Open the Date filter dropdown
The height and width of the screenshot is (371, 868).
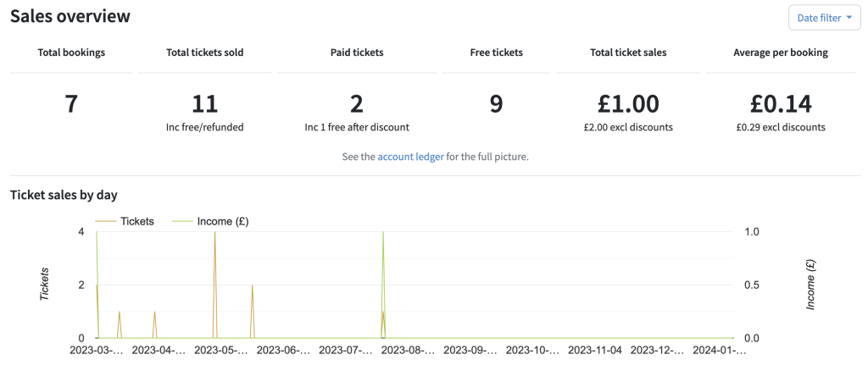coord(824,19)
